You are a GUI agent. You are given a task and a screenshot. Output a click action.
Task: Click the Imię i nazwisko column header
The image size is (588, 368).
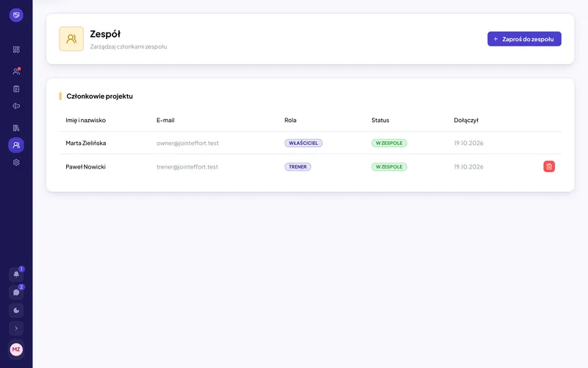pyautogui.click(x=85, y=120)
